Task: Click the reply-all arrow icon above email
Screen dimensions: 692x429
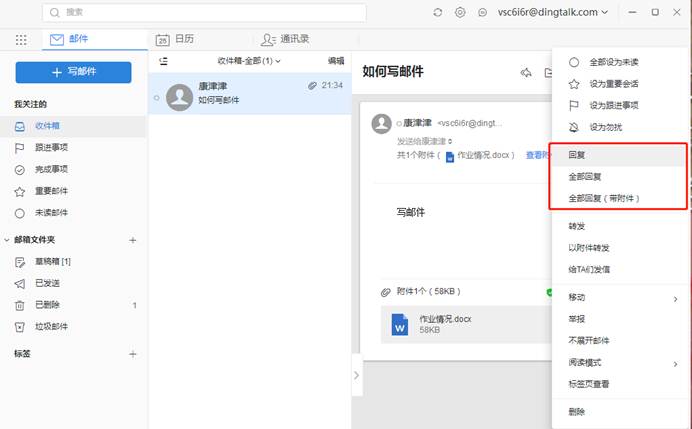Action: coord(526,72)
